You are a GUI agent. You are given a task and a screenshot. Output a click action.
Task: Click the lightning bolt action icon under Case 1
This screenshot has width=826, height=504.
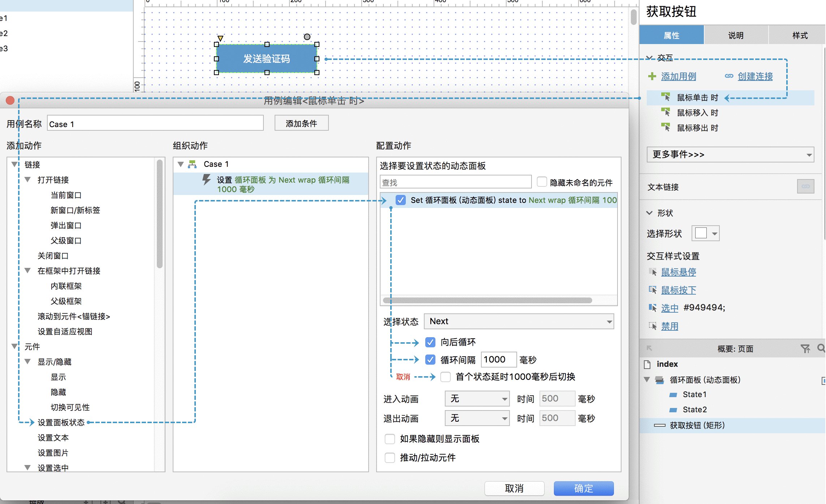(206, 179)
